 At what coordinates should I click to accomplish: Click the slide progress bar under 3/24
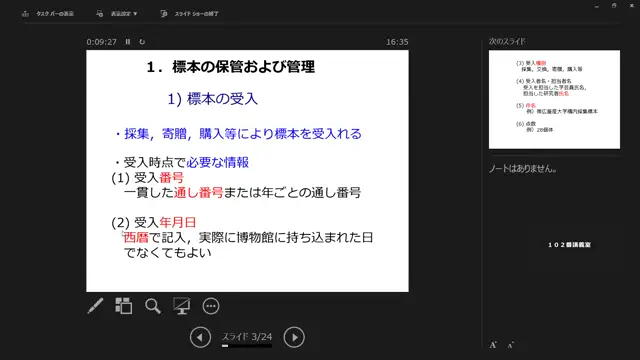click(x=247, y=346)
